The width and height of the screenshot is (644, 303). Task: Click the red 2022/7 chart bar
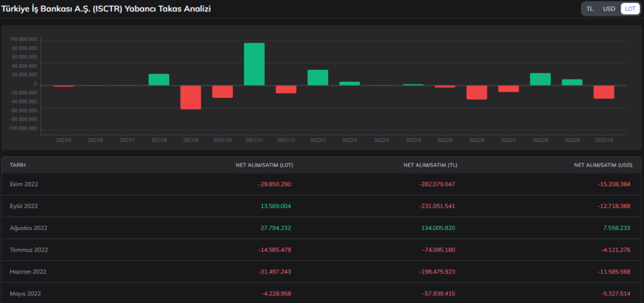pos(508,89)
